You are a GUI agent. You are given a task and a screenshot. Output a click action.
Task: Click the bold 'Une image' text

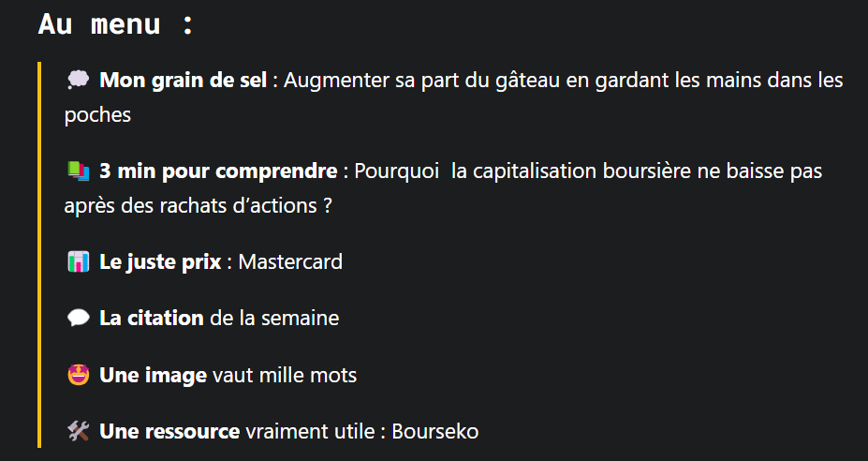[x=154, y=375]
